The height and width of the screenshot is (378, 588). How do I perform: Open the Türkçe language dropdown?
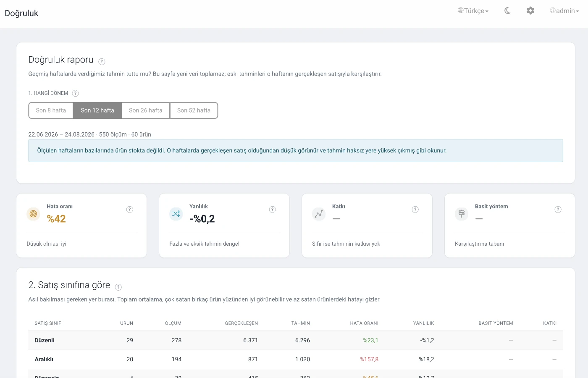[473, 10]
